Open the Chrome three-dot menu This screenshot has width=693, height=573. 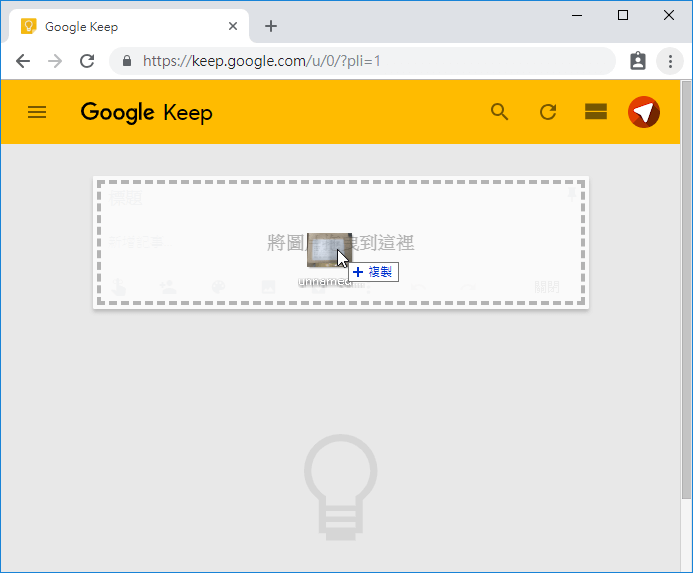coord(670,61)
